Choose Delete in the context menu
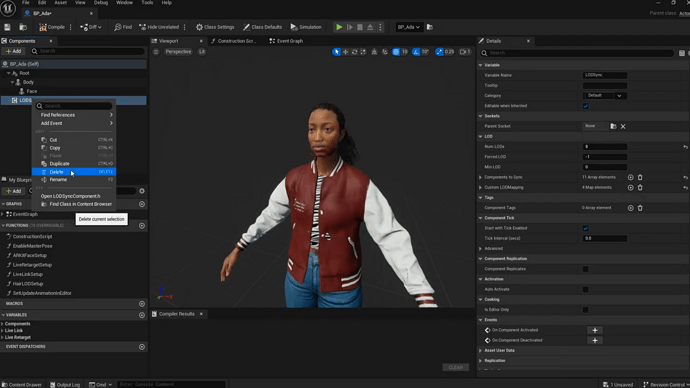The height and width of the screenshot is (388, 690). coord(73,172)
